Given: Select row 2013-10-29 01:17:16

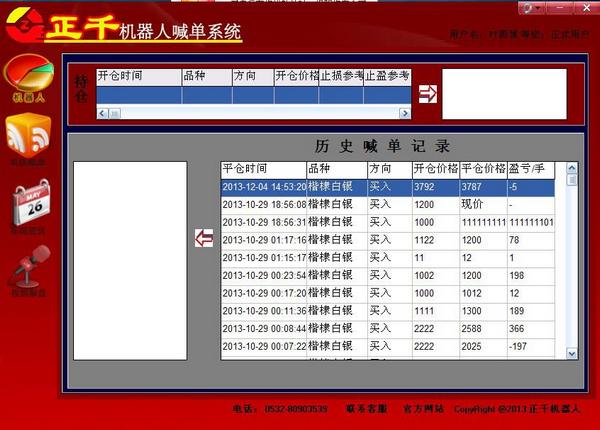Looking at the screenshot, I should (388, 241).
